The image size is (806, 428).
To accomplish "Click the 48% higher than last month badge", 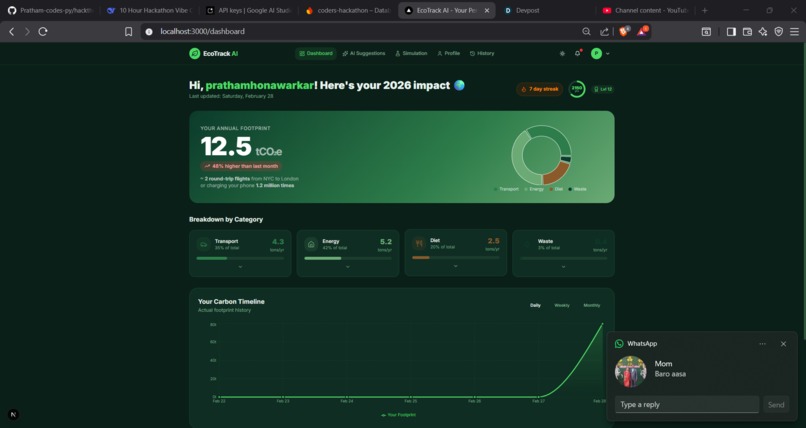I will coord(241,166).
